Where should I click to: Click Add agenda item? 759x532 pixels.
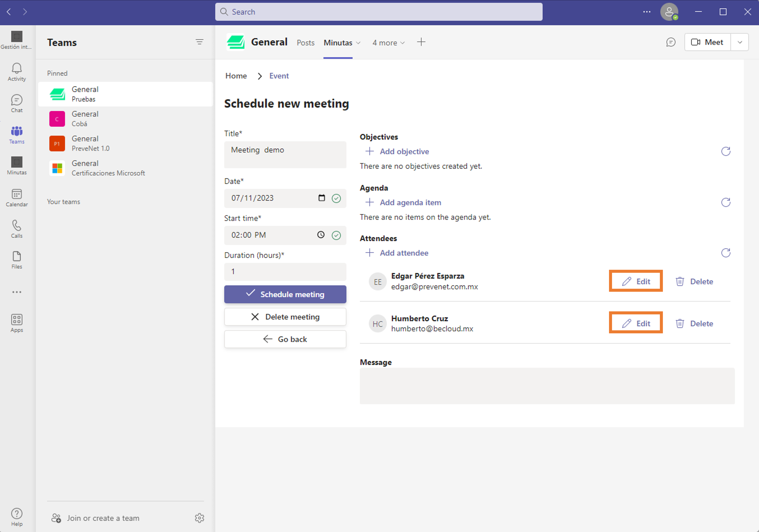point(403,202)
